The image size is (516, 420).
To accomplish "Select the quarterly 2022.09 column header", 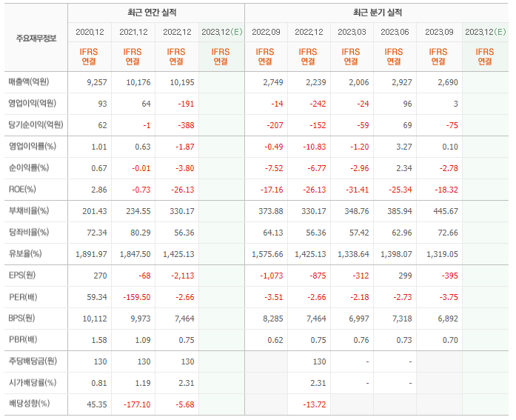I will 266,32.
